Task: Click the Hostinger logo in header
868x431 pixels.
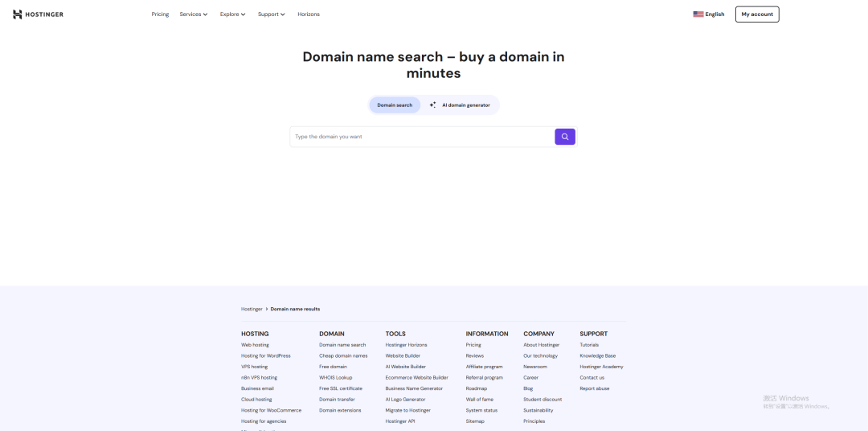Action: point(38,14)
